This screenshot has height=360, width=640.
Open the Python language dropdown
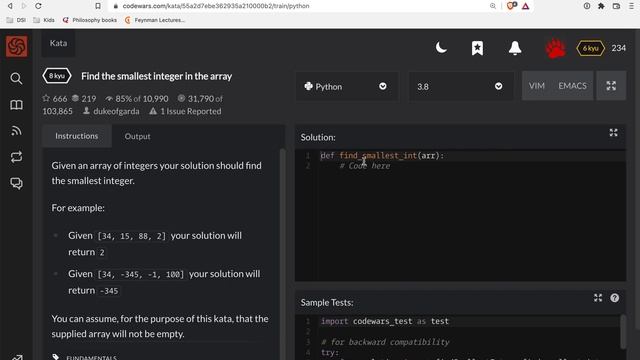tap(347, 87)
